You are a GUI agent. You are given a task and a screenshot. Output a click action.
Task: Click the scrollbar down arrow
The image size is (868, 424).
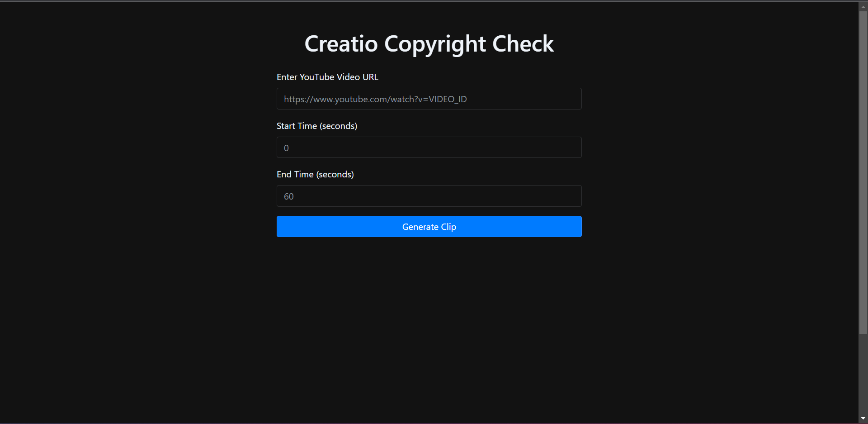coord(863,419)
